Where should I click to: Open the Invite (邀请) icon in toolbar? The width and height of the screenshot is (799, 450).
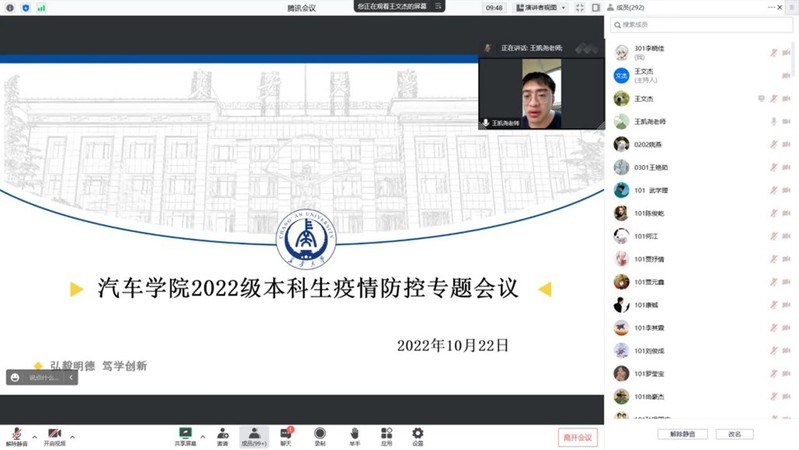222,435
